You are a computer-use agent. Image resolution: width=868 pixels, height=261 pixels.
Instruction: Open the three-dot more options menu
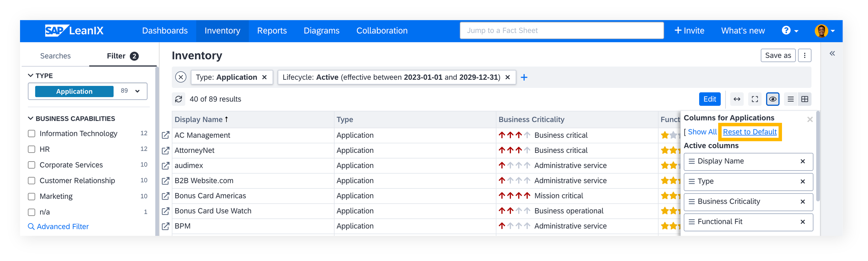[804, 55]
